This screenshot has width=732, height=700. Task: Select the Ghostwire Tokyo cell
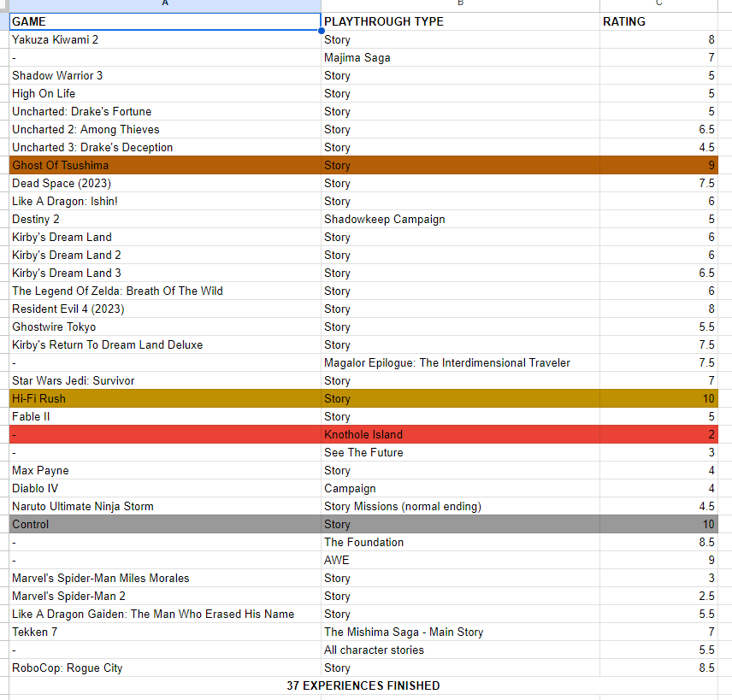click(165, 327)
